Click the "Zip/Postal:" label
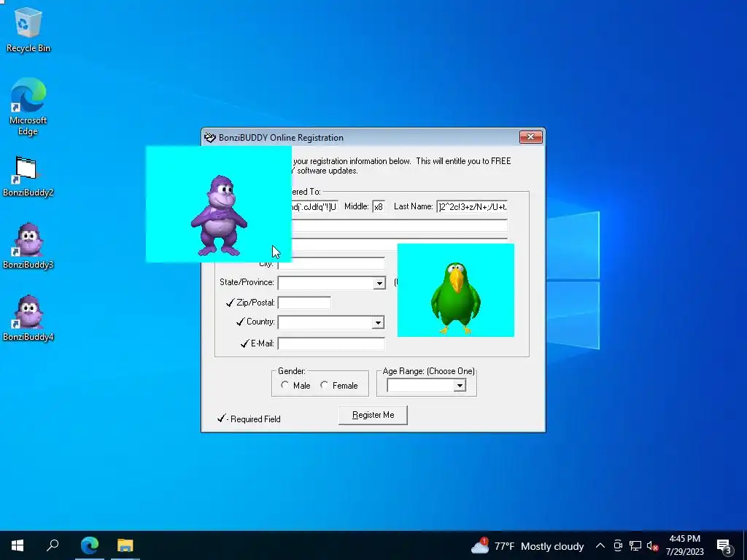 point(255,303)
